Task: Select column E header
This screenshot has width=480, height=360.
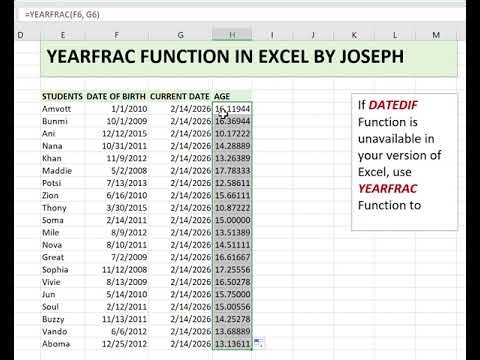Action: click(62, 35)
